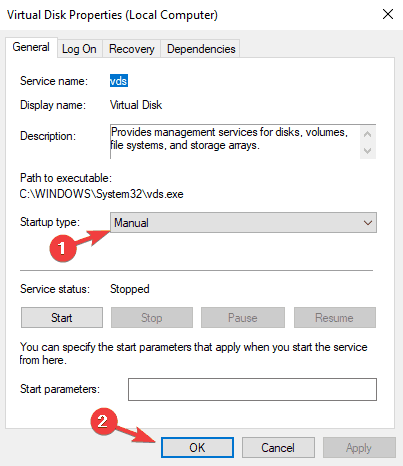Switch to the General tab
The width and height of the screenshot is (403, 466).
(31, 47)
